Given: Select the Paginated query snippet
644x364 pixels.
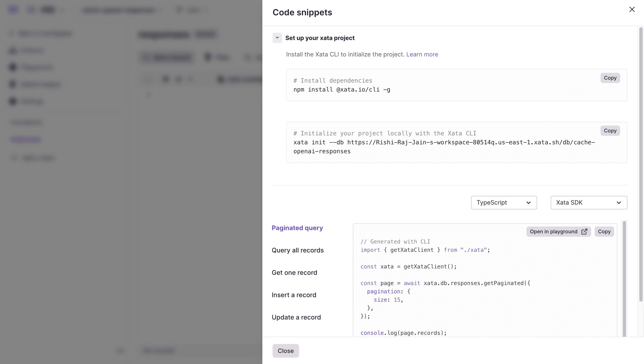Looking at the screenshot, I should click(297, 228).
